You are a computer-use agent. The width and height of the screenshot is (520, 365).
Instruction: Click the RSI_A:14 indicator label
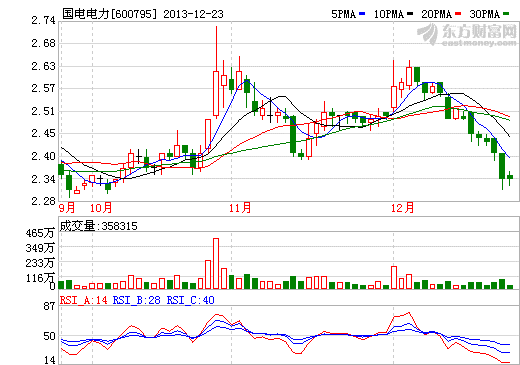tap(84, 300)
